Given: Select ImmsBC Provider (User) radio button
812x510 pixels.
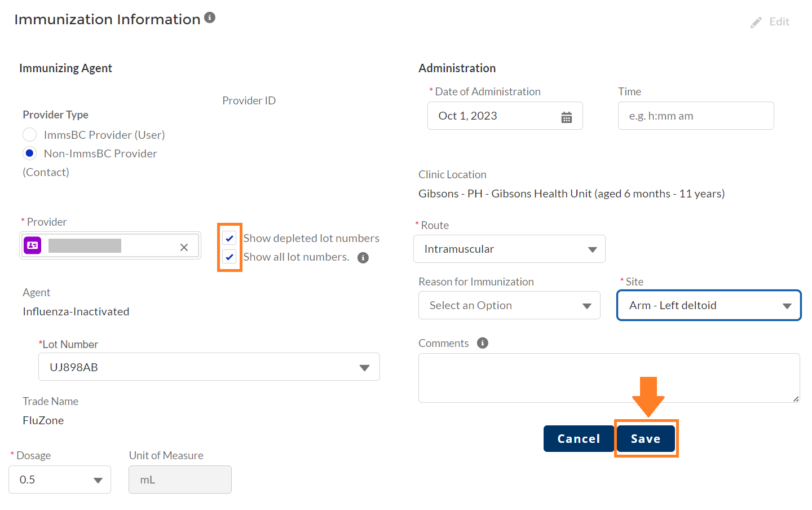Looking at the screenshot, I should [x=30, y=135].
